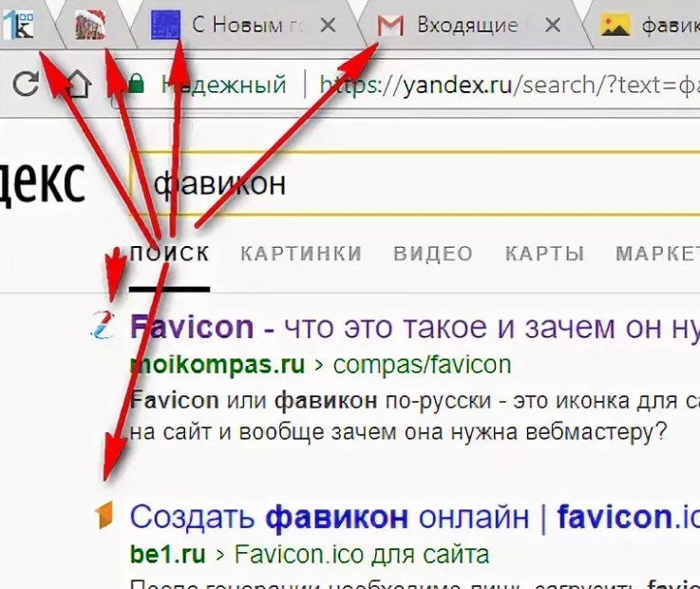The height and width of the screenshot is (589, 700).
Task: Click the yellow picture favicon of the "фавик" tab
Action: click(615, 25)
